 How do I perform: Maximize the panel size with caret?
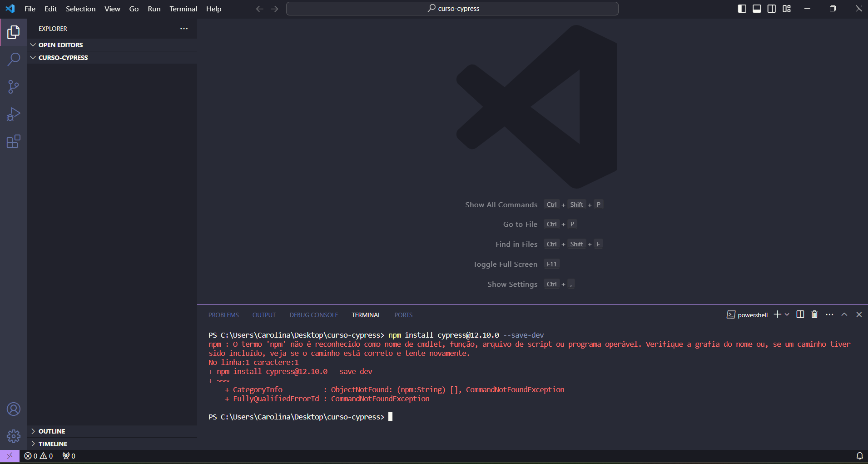844,314
